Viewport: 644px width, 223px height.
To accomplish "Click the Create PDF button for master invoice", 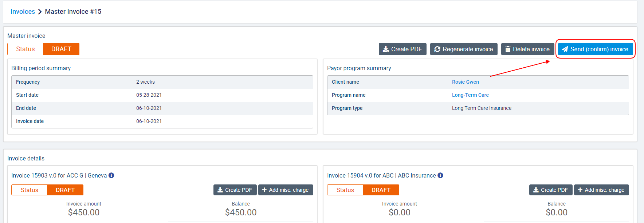I will click(402, 49).
